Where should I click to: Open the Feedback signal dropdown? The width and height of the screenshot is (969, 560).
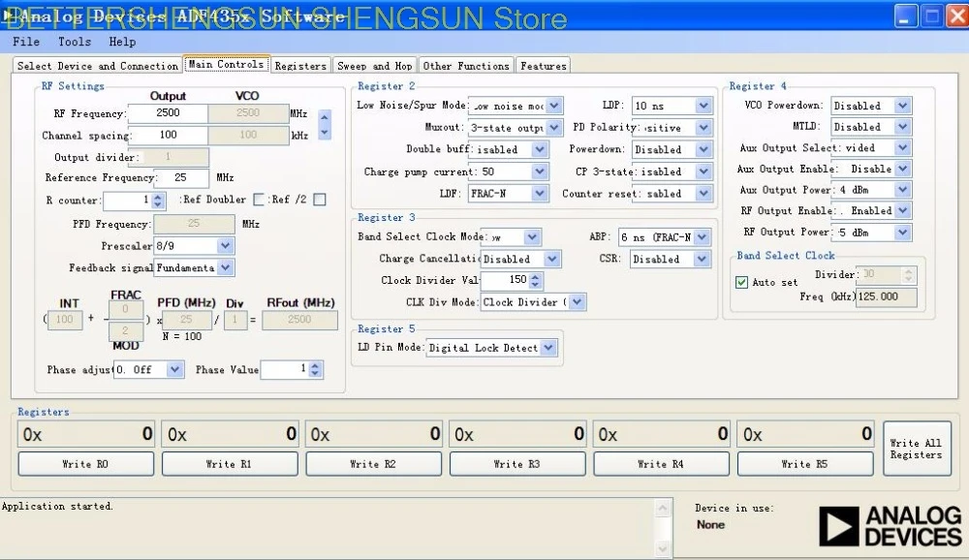[226, 267]
